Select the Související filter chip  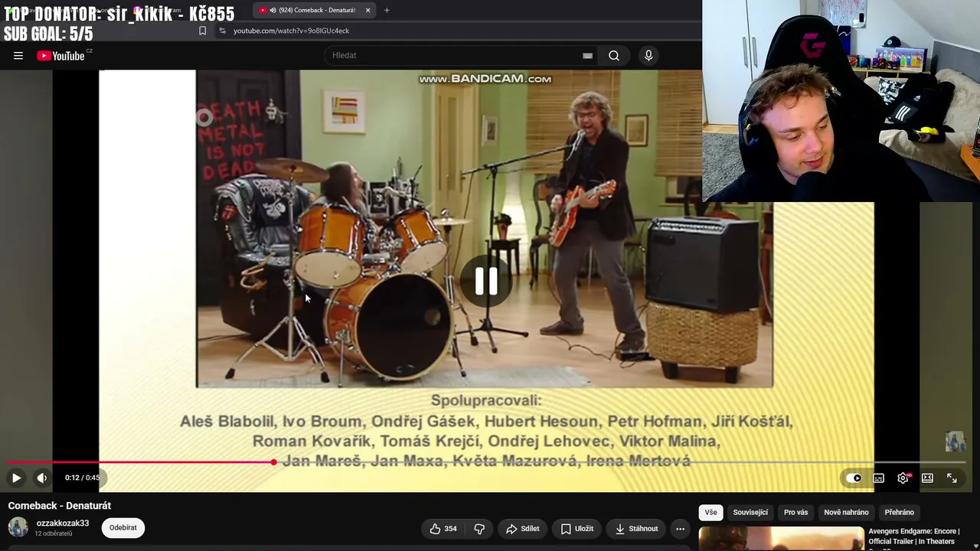point(750,512)
